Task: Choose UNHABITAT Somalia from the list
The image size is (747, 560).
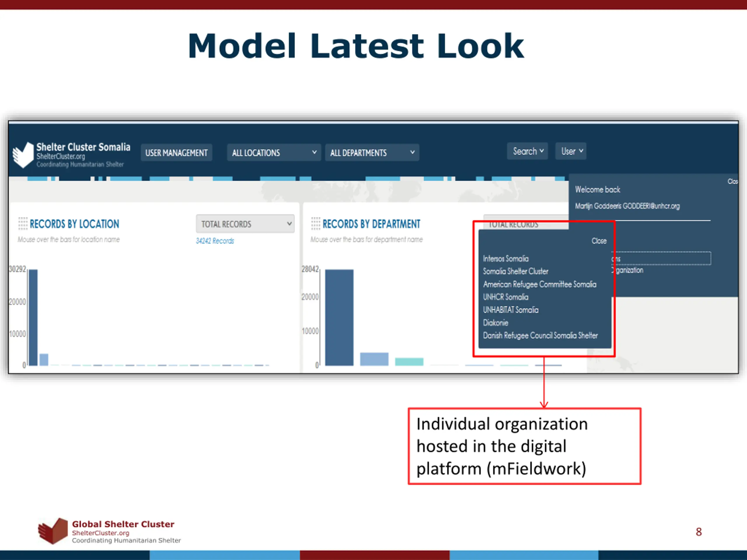Action: coord(511,310)
